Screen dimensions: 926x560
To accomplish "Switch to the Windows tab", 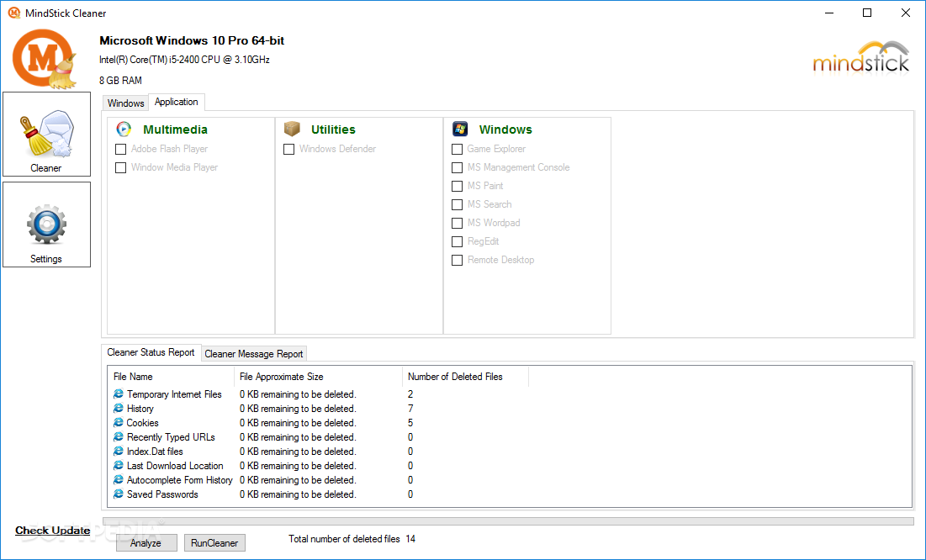I will click(126, 103).
